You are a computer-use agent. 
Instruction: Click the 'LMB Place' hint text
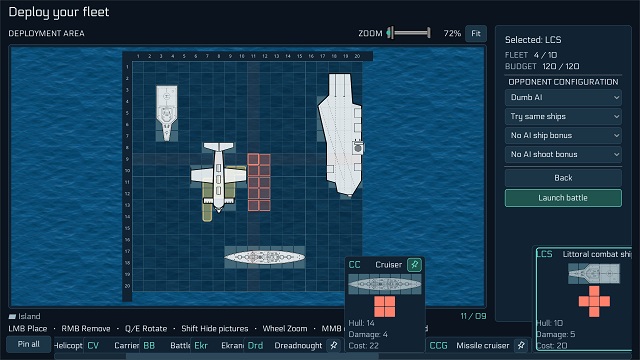[x=28, y=329]
